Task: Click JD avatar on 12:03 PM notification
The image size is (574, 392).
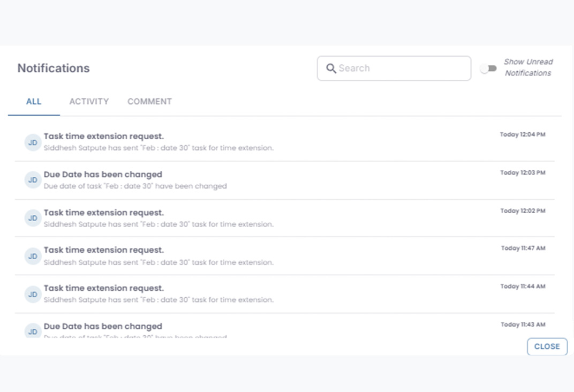Action: click(33, 180)
